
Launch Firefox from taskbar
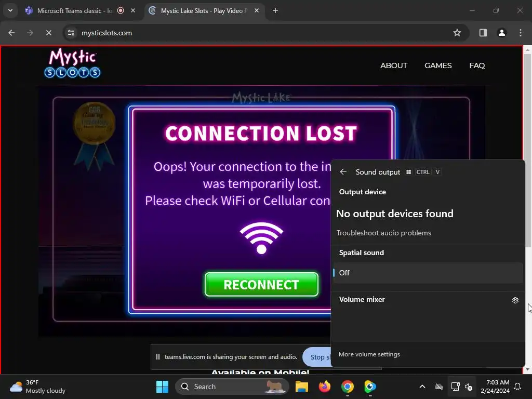325,387
